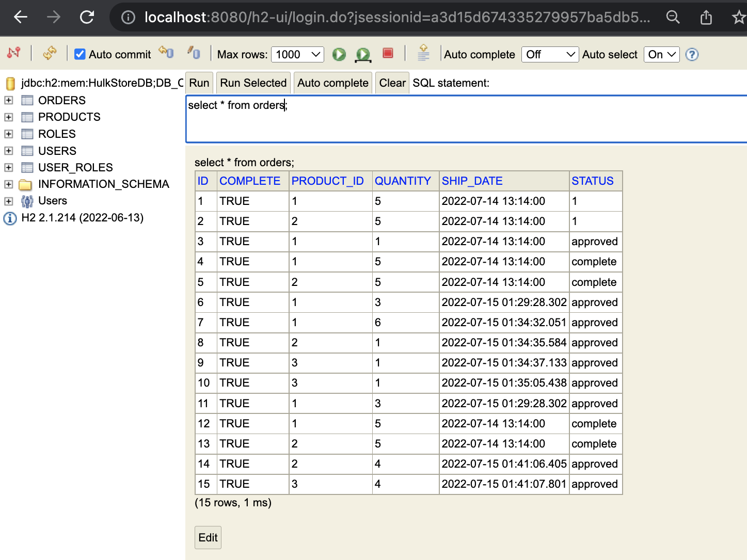Click the localhost URL address bar
This screenshot has width=747, height=560.
[398, 18]
